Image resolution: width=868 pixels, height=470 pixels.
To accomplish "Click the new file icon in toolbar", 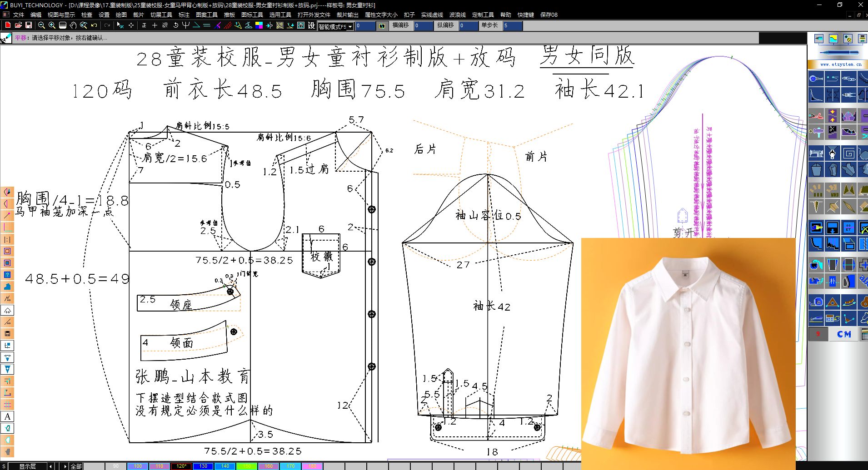I will point(8,25).
